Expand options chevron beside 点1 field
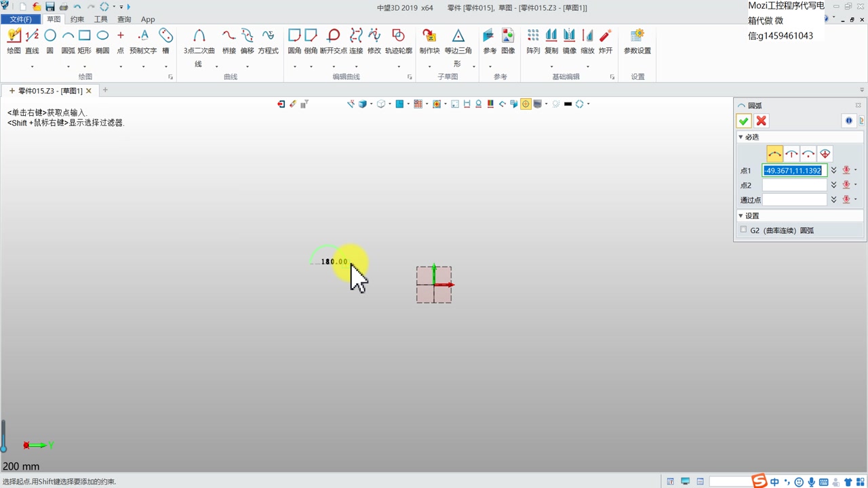This screenshot has width=868, height=488. pyautogui.click(x=834, y=171)
